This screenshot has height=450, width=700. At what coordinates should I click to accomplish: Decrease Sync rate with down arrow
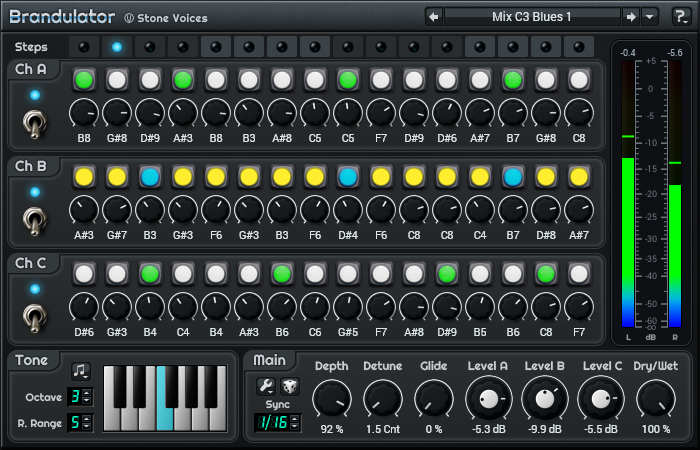pos(294,426)
